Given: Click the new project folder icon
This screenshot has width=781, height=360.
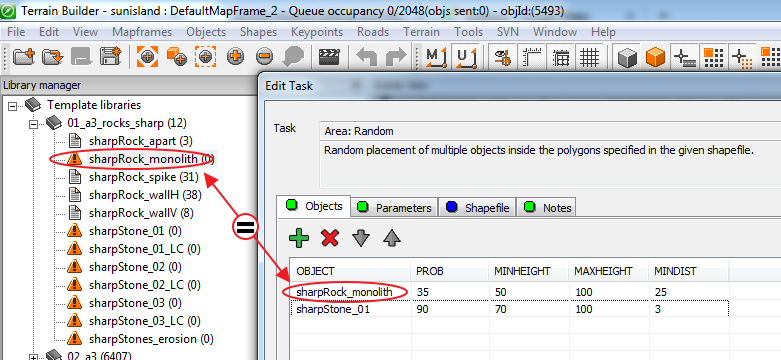Looking at the screenshot, I should pyautogui.click(x=23, y=57).
